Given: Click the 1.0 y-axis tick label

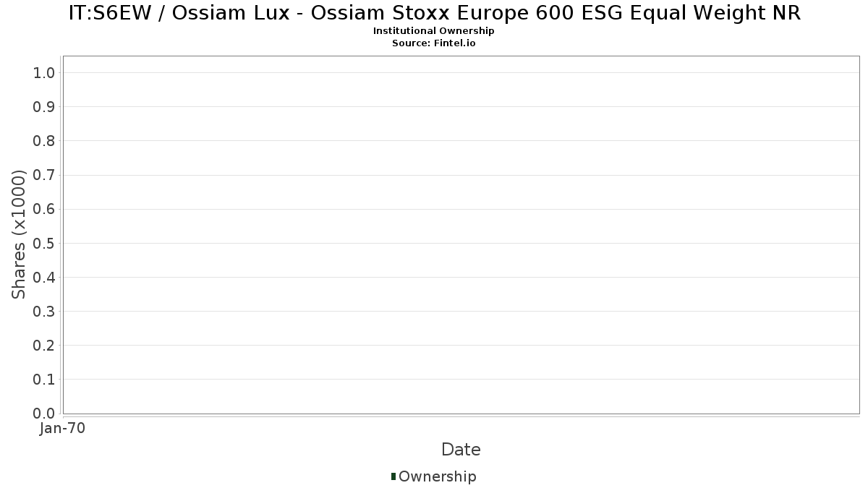Looking at the screenshot, I should tap(44, 73).
